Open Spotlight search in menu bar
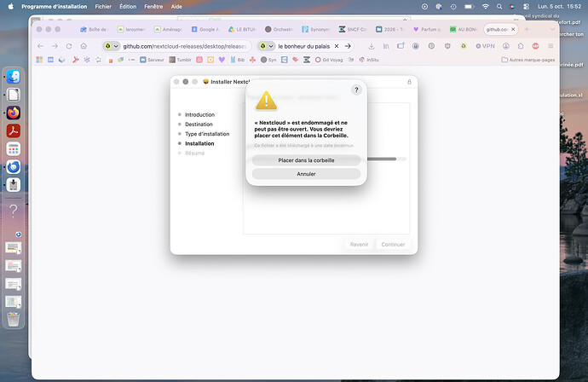The width and height of the screenshot is (588, 382). (499, 6)
